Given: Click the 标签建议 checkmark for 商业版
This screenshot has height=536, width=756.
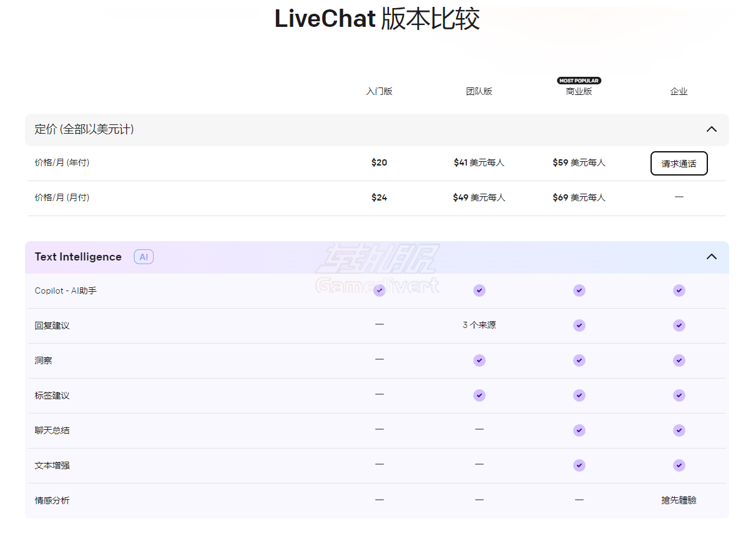Looking at the screenshot, I should tap(579, 395).
